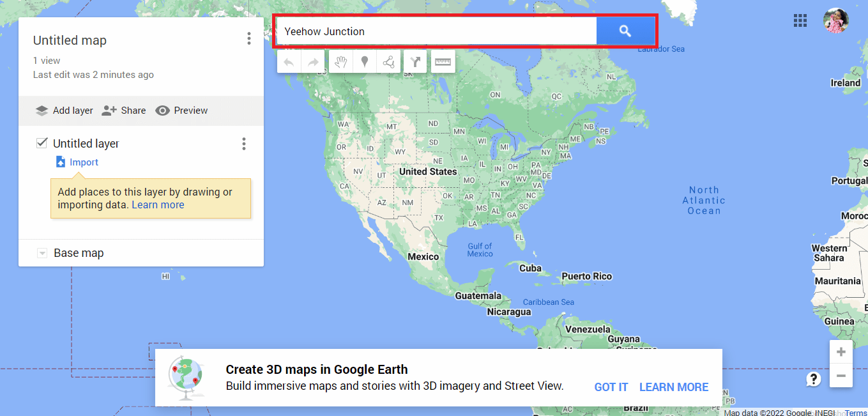Viewport: 868px width, 416px height.
Task: Click the Share button label
Action: click(133, 111)
